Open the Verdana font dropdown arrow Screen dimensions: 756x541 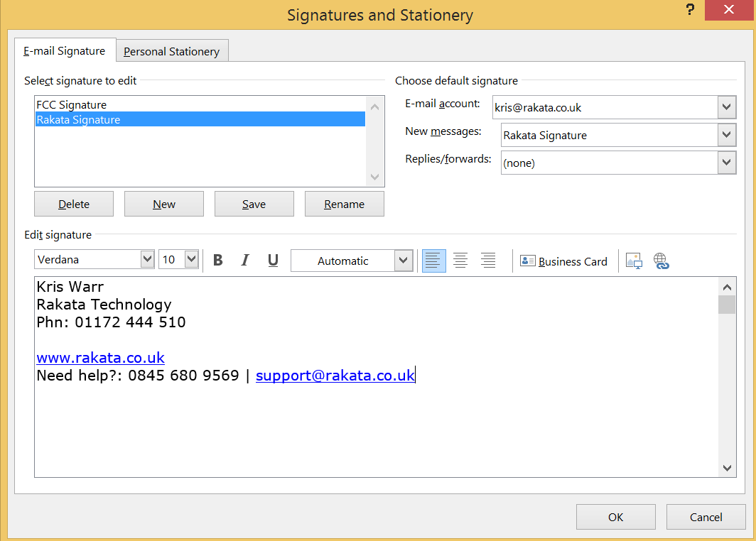pos(147,259)
